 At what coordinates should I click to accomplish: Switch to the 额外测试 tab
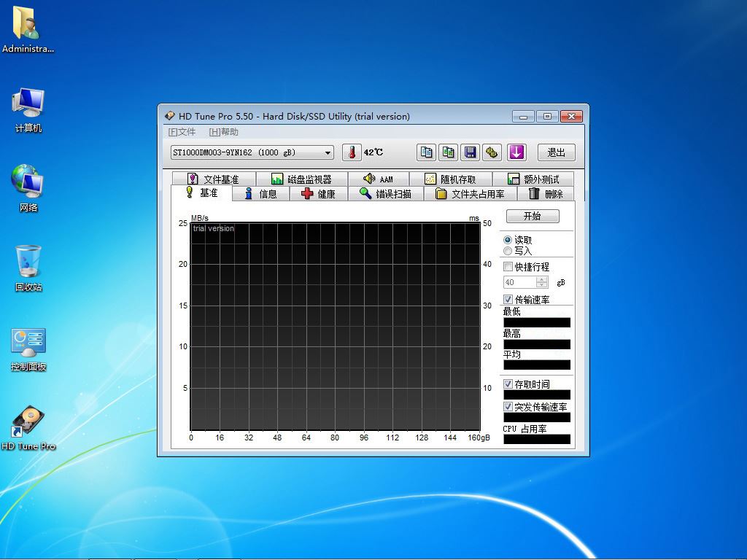tap(533, 179)
